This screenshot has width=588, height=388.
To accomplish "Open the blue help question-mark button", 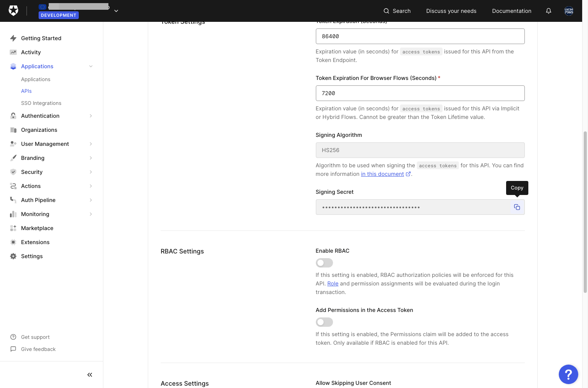I will pos(569,374).
